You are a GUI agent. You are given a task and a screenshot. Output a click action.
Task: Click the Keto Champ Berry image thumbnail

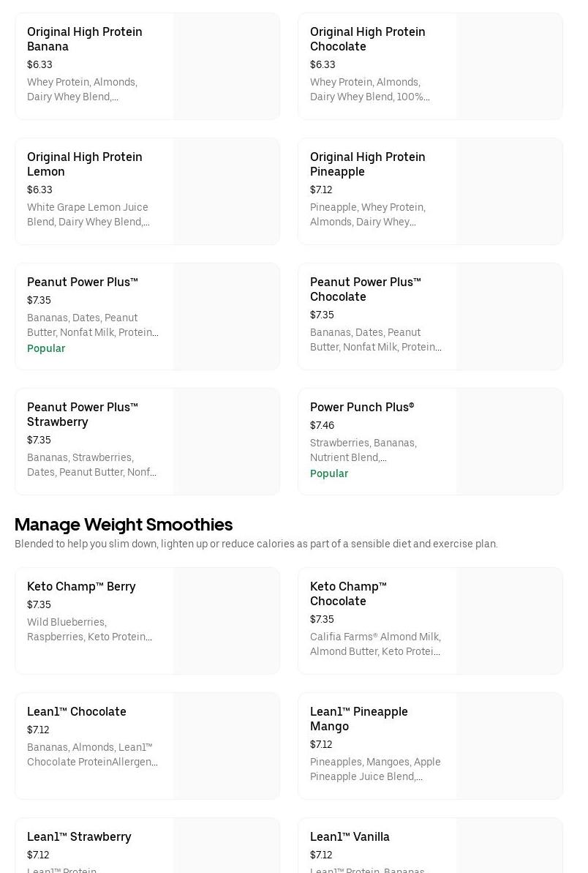226,621
